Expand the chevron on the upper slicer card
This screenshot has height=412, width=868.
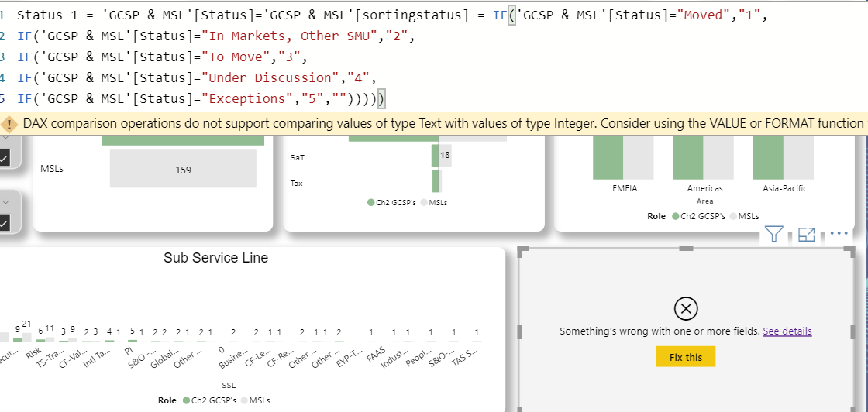point(5,137)
